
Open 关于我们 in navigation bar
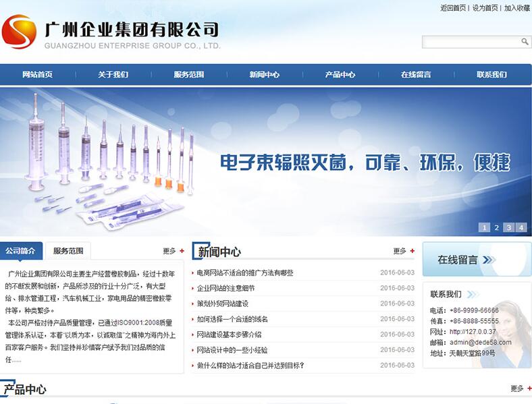pos(113,75)
